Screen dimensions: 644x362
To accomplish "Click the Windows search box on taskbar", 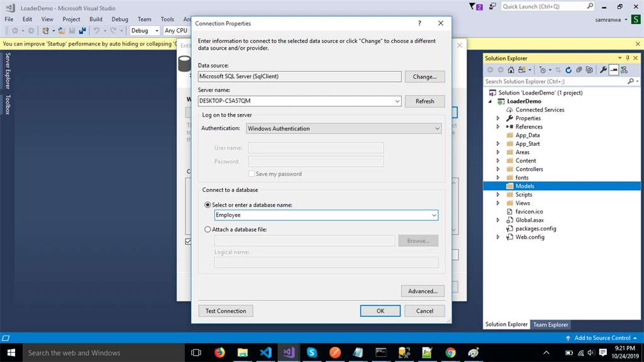I will pos(104,353).
